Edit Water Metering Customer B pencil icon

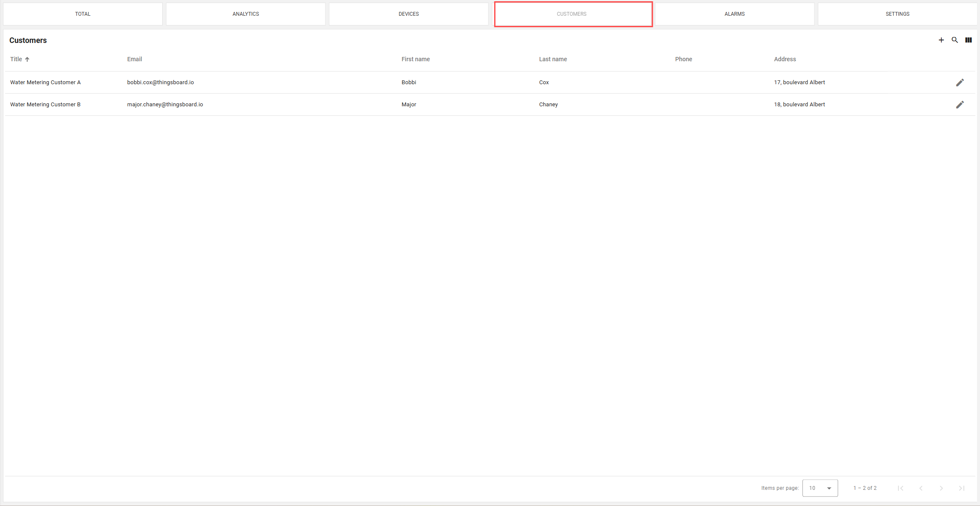click(960, 105)
